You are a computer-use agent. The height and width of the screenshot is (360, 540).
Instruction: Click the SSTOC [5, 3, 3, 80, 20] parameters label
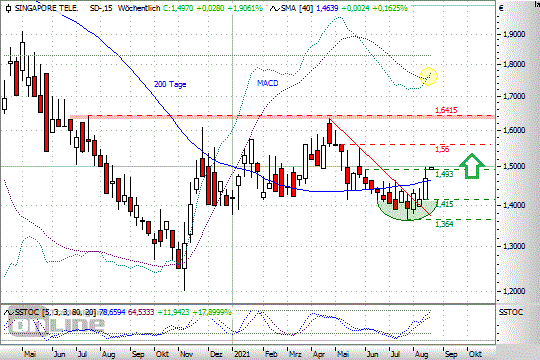[x=56, y=312]
